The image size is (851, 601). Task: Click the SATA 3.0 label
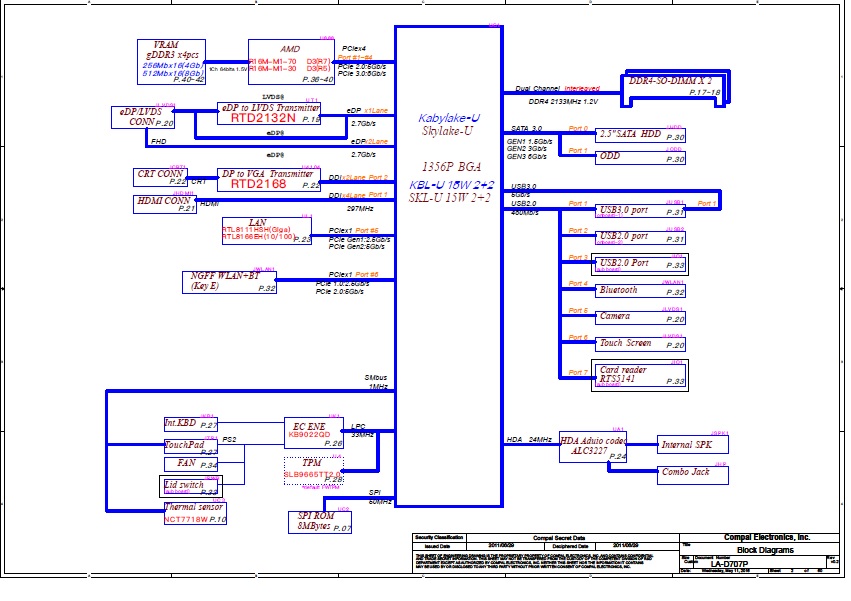(526, 129)
